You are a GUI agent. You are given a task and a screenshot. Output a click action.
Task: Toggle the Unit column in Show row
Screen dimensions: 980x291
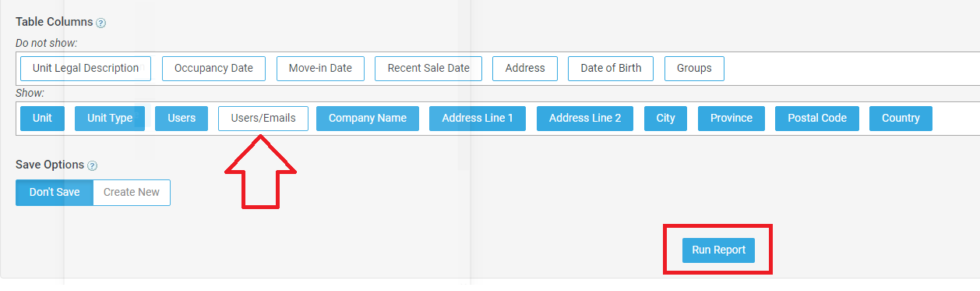42,118
